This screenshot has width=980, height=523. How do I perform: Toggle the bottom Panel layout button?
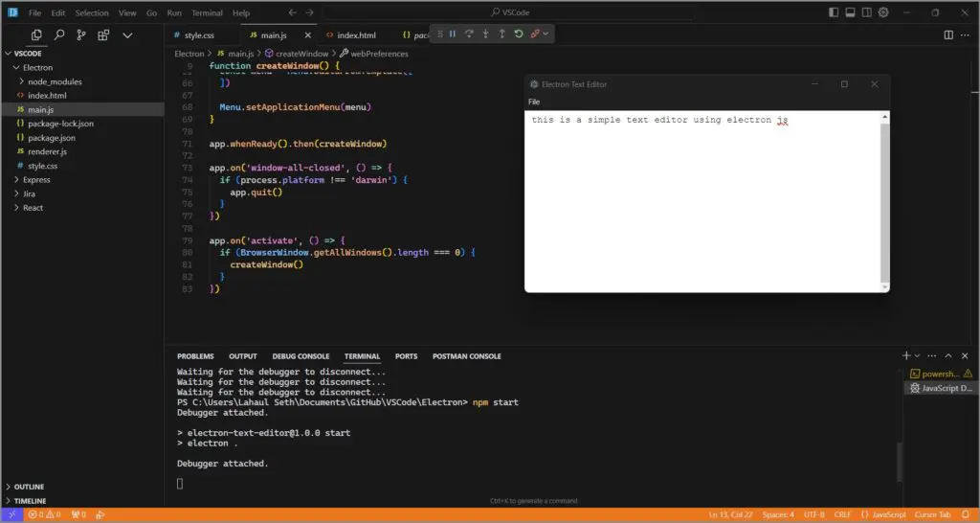850,12
